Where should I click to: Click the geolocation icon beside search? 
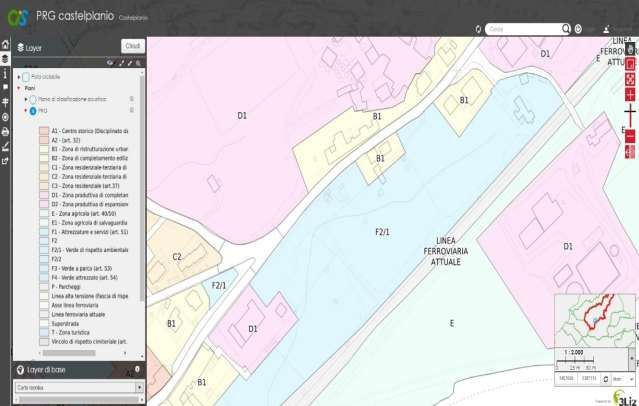[x=578, y=29]
